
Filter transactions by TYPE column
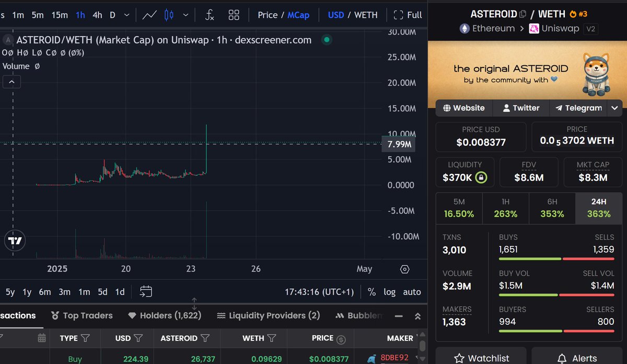coord(85,338)
